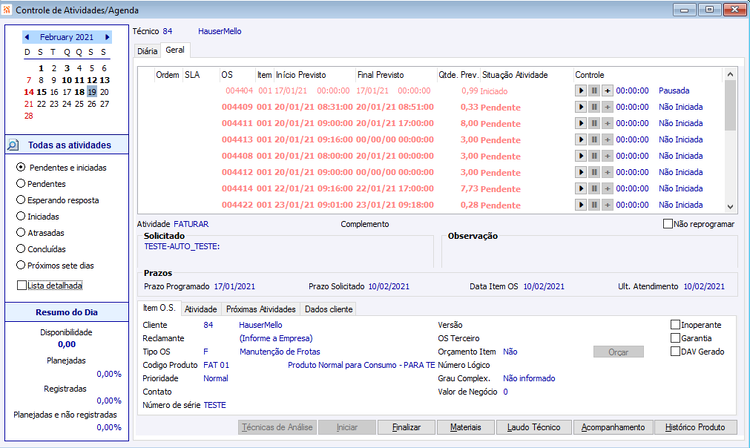
Task: Open Laudo Técnico
Action: point(534,427)
